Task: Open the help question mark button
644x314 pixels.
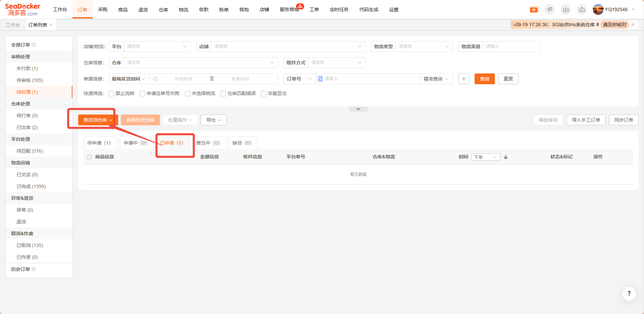Action: pos(629,293)
